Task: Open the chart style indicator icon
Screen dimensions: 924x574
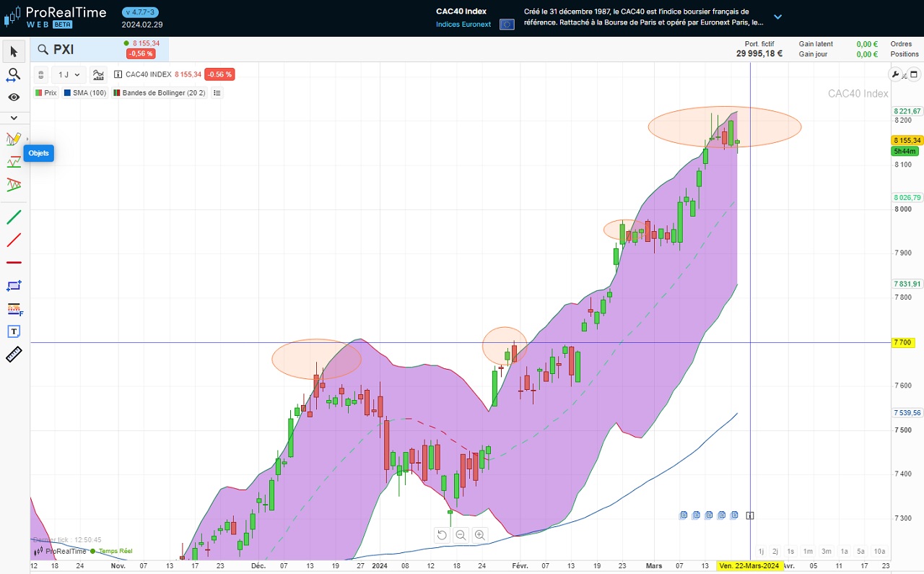Action: coord(99,74)
